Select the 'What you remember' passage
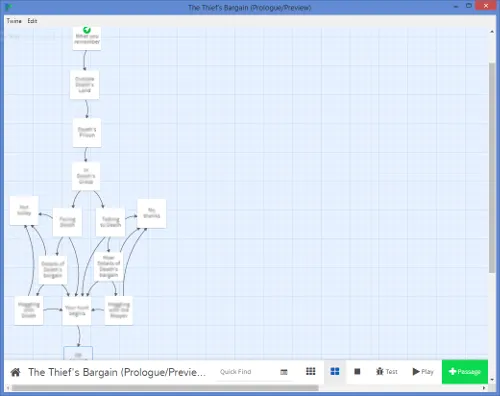This screenshot has width=500, height=396. point(87,39)
